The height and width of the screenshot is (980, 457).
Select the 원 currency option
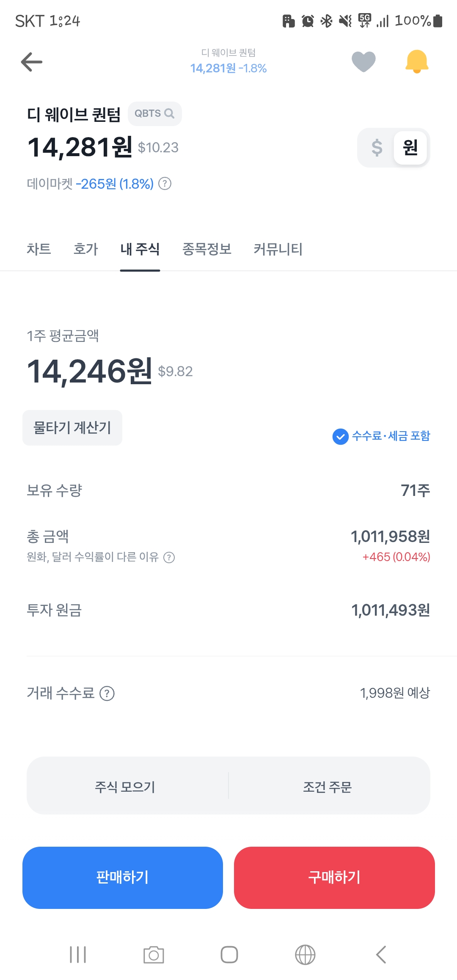point(410,148)
